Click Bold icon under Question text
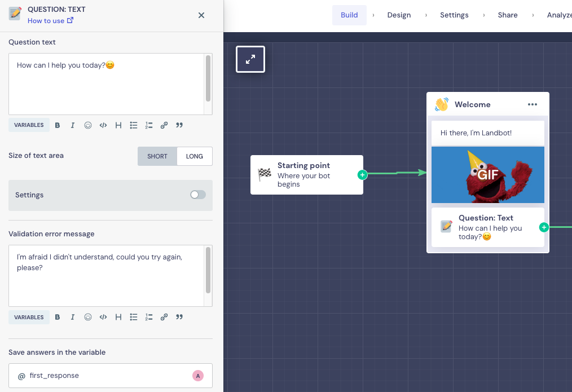The height and width of the screenshot is (392, 572). [58, 125]
